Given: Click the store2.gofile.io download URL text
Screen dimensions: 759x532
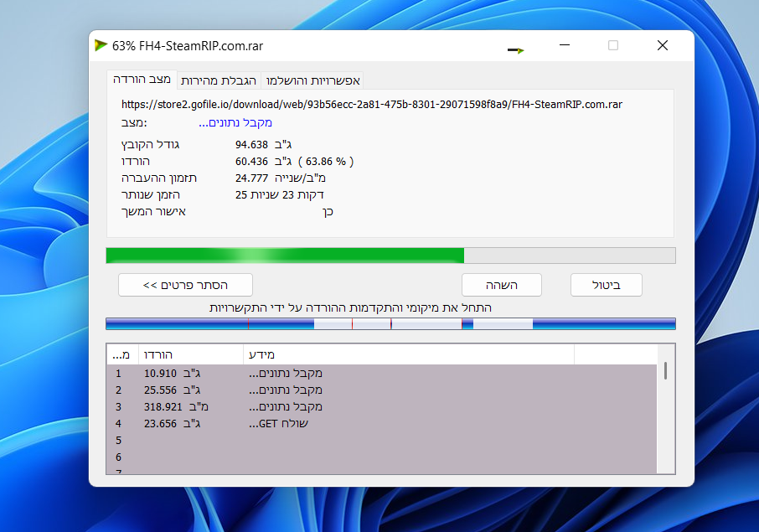Looking at the screenshot, I should (372, 105).
